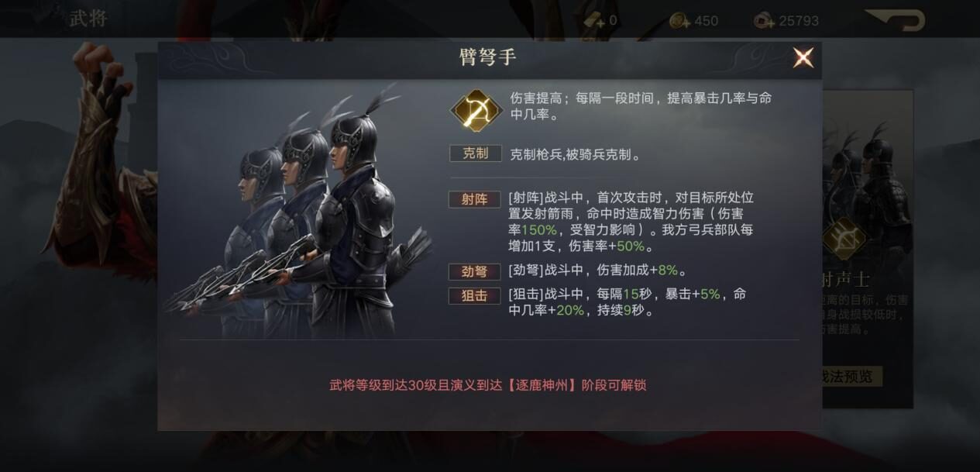This screenshot has height=472, width=980.
Task: Click the ticket resource icon showing 0
Action: coord(594,21)
